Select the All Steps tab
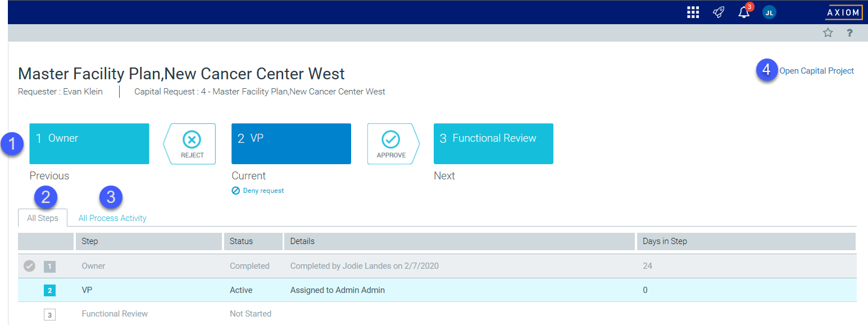 point(43,218)
